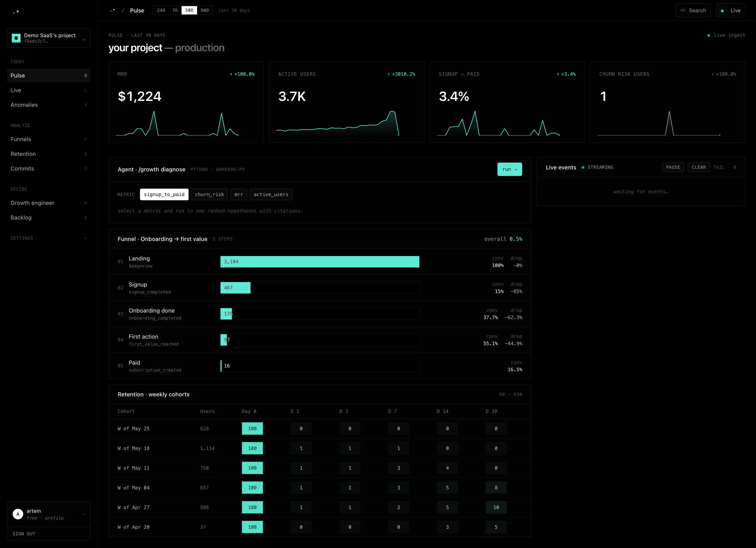
Task: Choose the mrr metric chip
Action: 239,195
